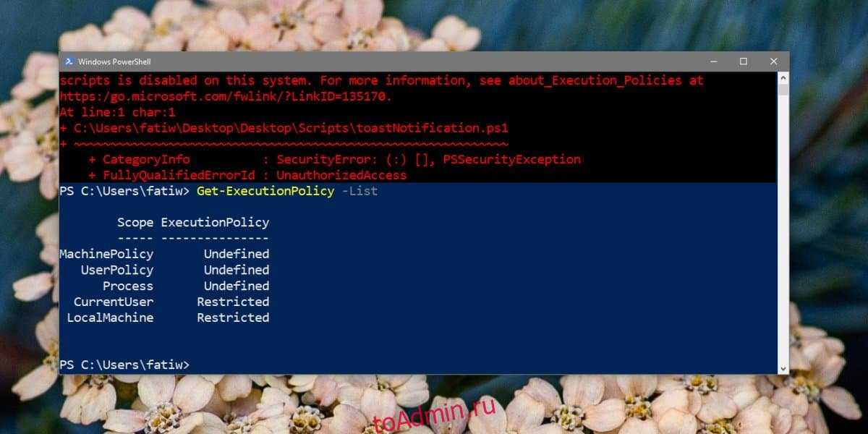
Task: Click the bottom command prompt line
Action: click(x=124, y=365)
